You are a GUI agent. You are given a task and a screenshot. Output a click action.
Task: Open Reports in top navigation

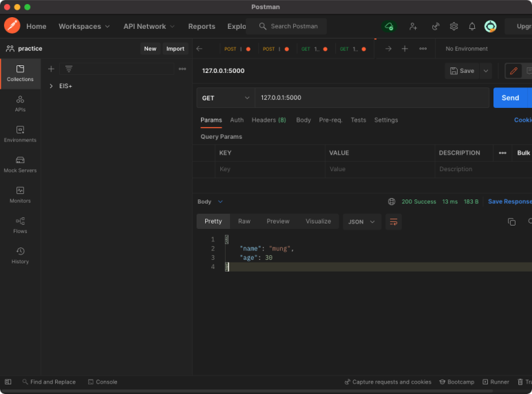[x=202, y=26]
